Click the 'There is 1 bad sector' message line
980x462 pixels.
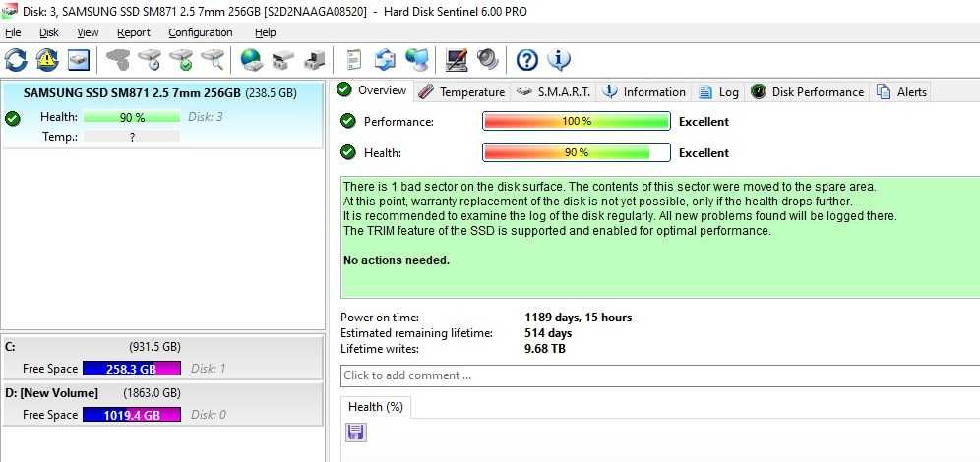[610, 187]
